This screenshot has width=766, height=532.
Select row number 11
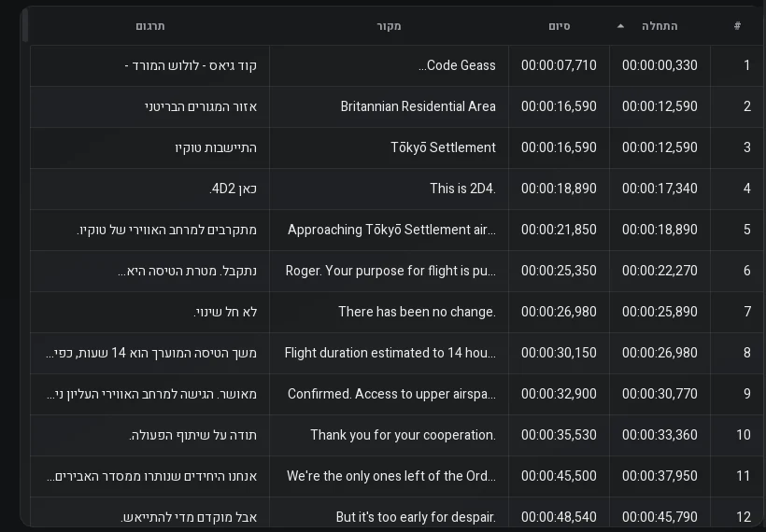[744, 475]
